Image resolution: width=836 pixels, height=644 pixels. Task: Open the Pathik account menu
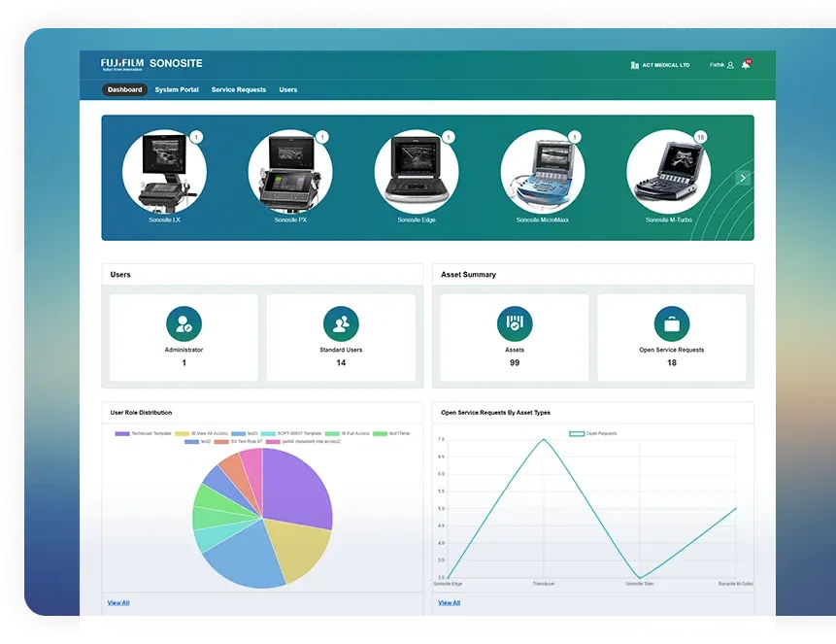[x=718, y=65]
